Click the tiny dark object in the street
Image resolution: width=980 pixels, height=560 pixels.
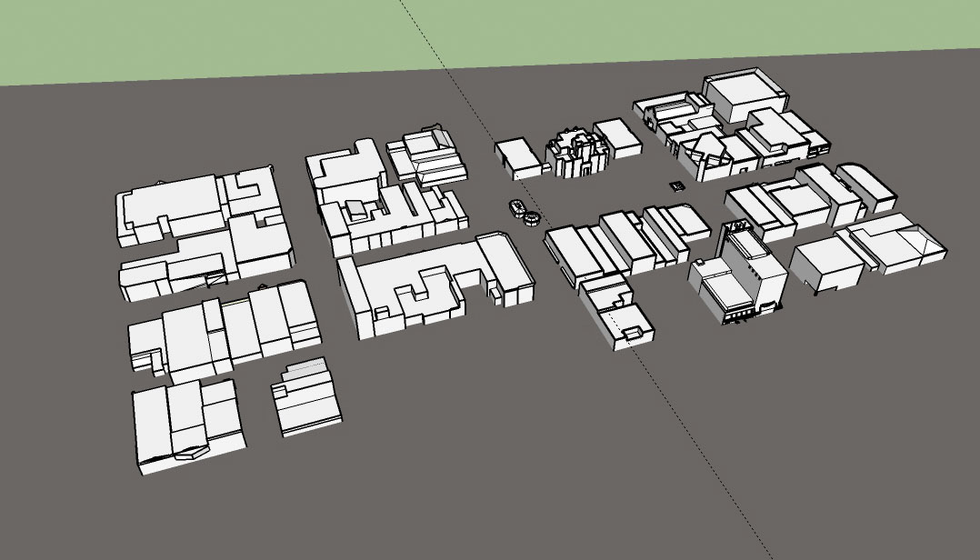click(x=675, y=186)
